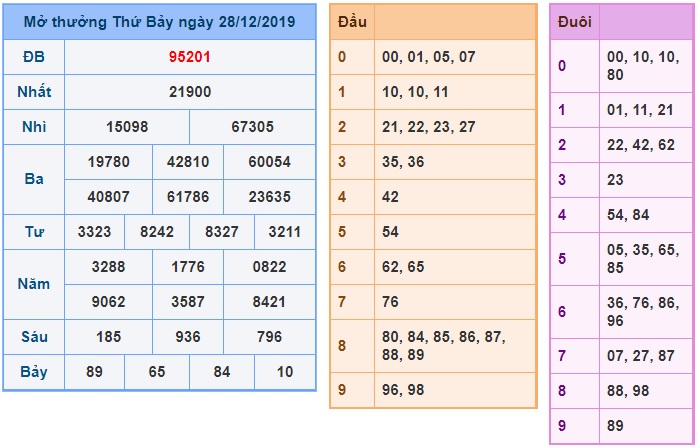Viewport: 697px width, 447px height.
Task: Select the Ba prize label
Action: click(x=34, y=179)
